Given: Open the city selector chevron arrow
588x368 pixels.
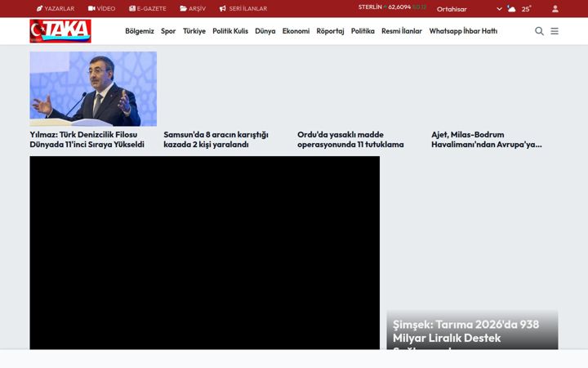Looking at the screenshot, I should coord(499,9).
